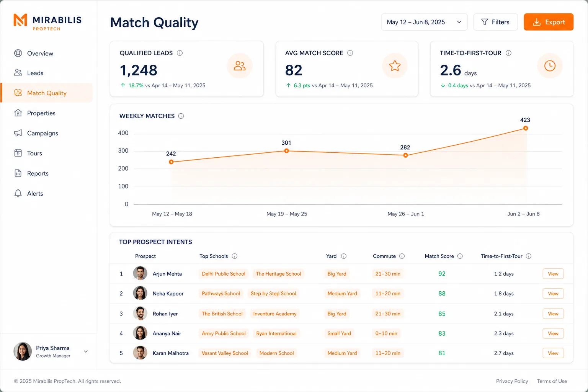Click the Campaigns megaphone icon
This screenshot has width=588, height=392.
(x=18, y=133)
